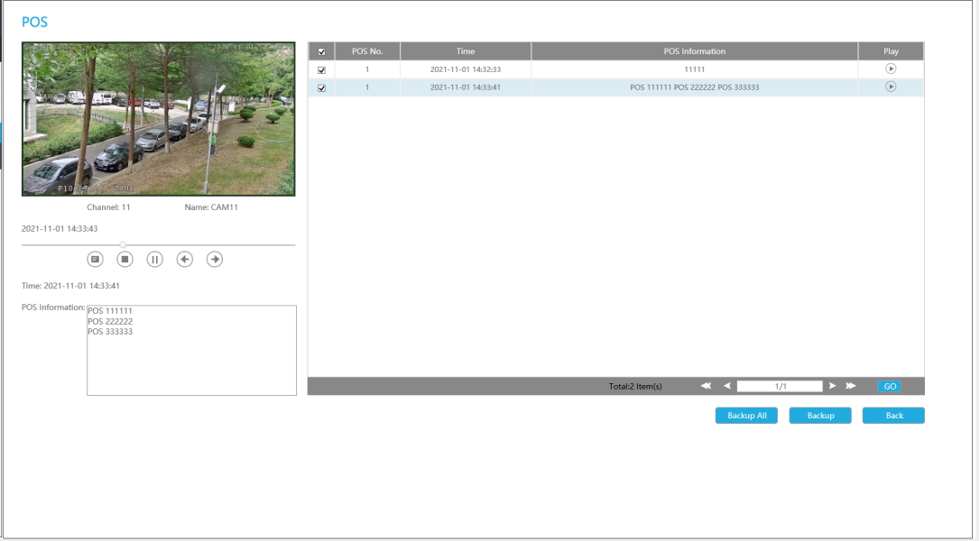Click the GO button
Viewport: 980px width, 541px height.
[x=890, y=387]
